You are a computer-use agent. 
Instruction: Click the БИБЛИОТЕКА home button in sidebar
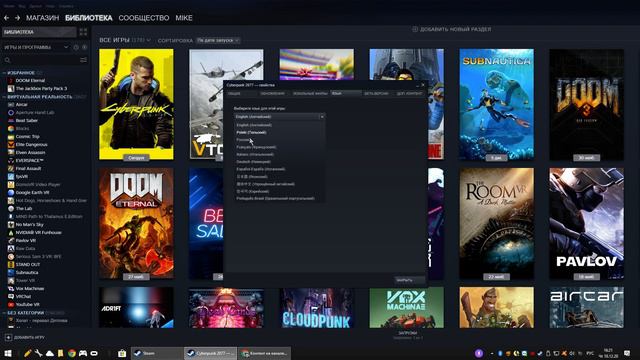[x=39, y=32]
